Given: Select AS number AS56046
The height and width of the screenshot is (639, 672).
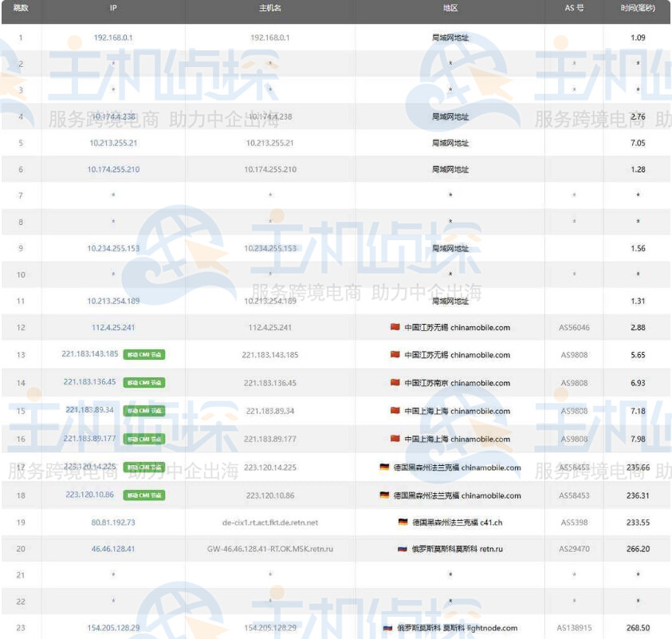Looking at the screenshot, I should [574, 327].
